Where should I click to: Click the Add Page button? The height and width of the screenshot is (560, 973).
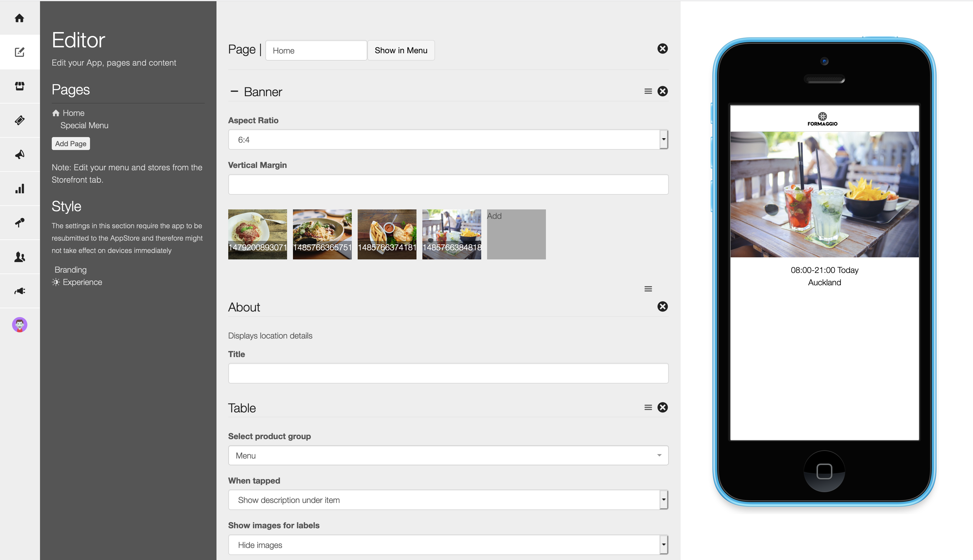(70, 143)
